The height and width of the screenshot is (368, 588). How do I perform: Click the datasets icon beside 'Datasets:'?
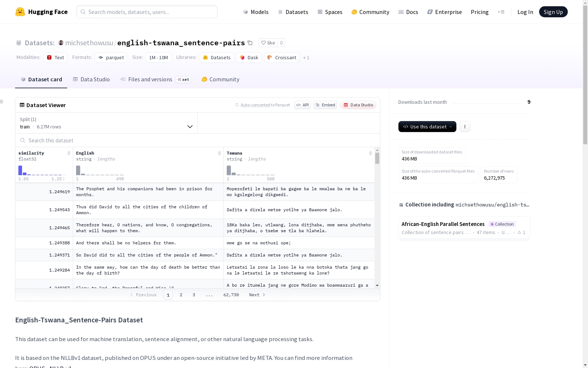(19, 43)
